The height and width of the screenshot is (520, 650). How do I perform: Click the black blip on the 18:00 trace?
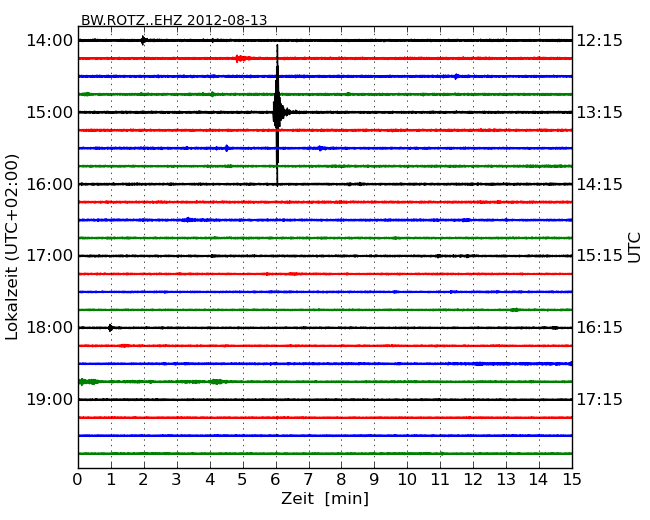coord(110,328)
